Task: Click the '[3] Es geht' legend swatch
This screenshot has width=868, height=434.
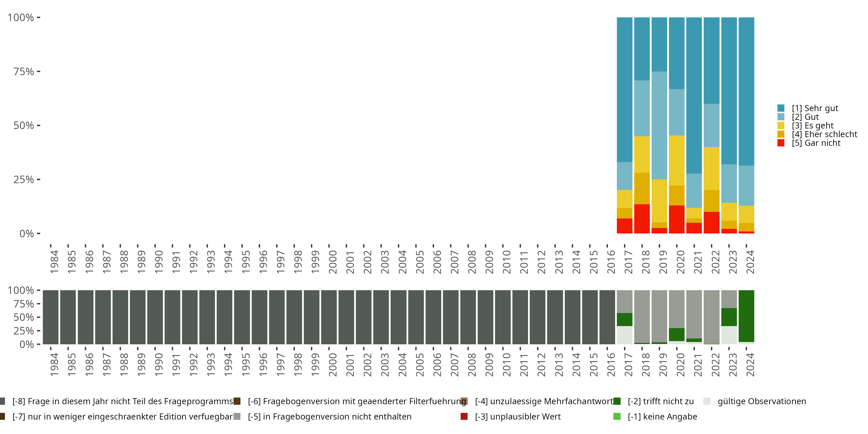Action: pos(781,126)
